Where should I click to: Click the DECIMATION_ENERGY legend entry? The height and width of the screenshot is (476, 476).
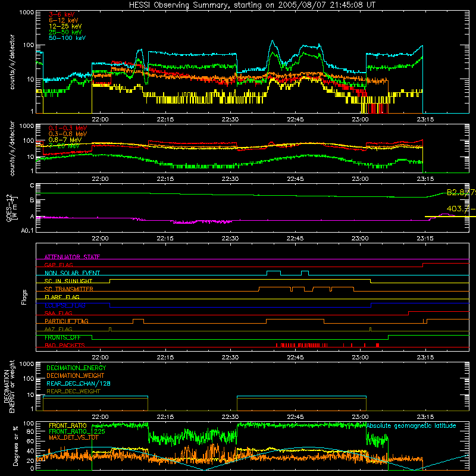click(76, 368)
